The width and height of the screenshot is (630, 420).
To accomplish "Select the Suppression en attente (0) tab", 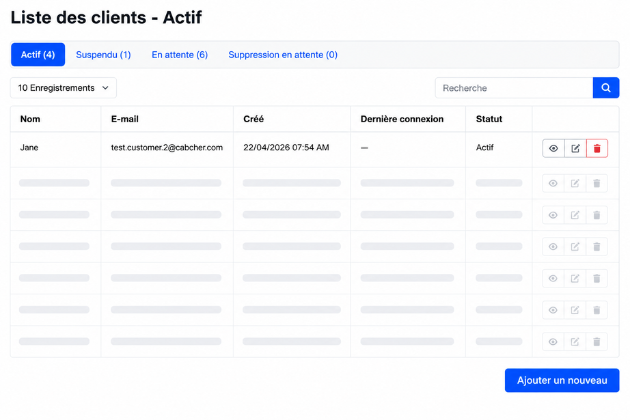I will [x=283, y=55].
